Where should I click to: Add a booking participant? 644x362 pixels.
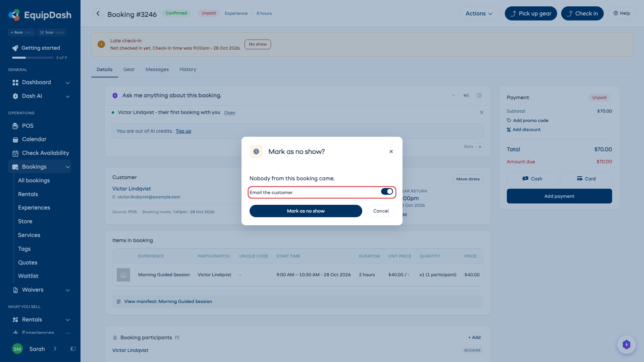click(x=474, y=337)
